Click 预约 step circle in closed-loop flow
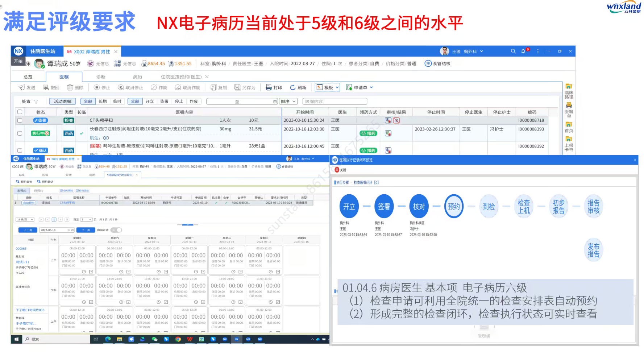Viewport: 644px width, 352px height. (454, 207)
